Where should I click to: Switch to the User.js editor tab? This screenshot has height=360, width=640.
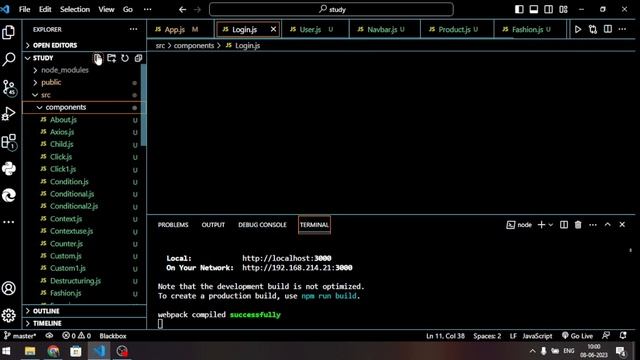(315, 29)
